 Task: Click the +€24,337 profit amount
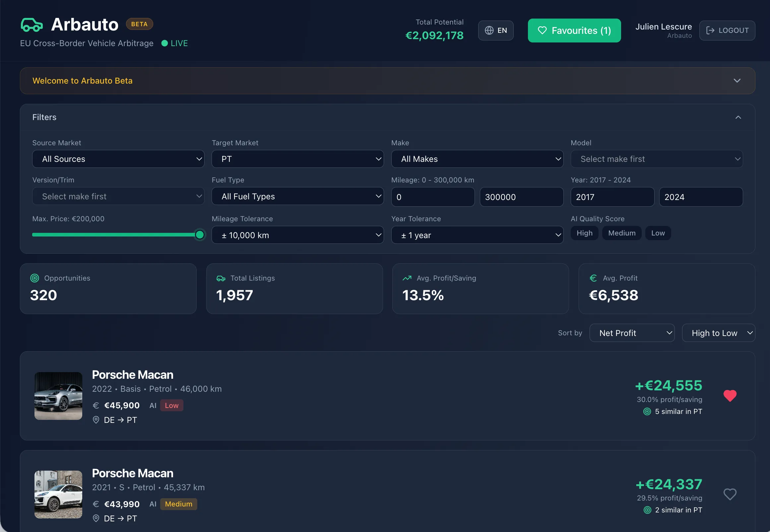(x=669, y=484)
